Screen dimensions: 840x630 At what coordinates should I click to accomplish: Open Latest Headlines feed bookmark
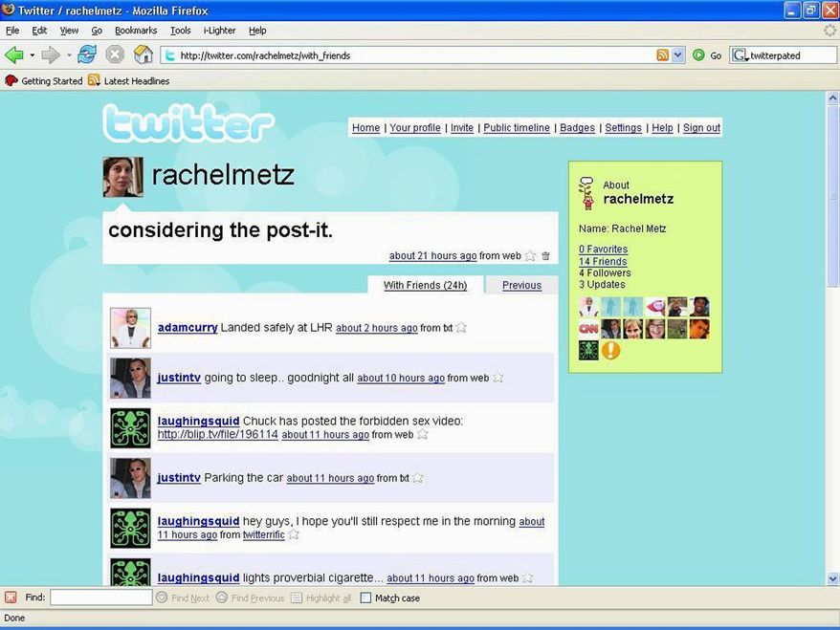[129, 81]
